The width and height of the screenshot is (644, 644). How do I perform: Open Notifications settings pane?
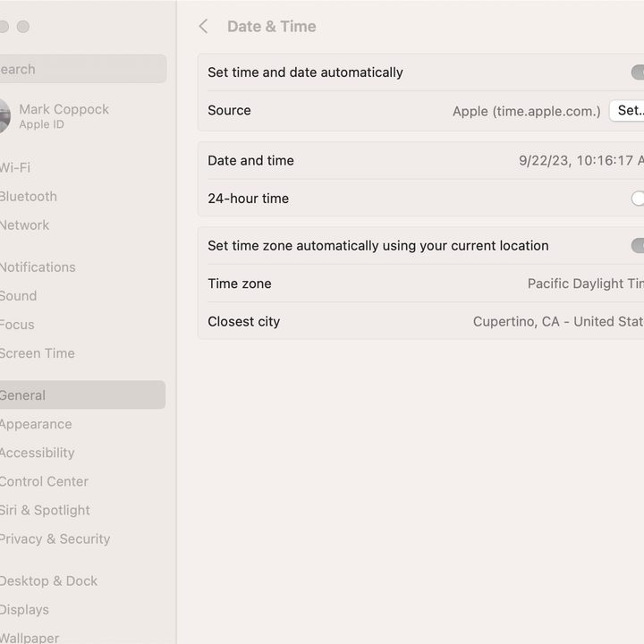(38, 267)
